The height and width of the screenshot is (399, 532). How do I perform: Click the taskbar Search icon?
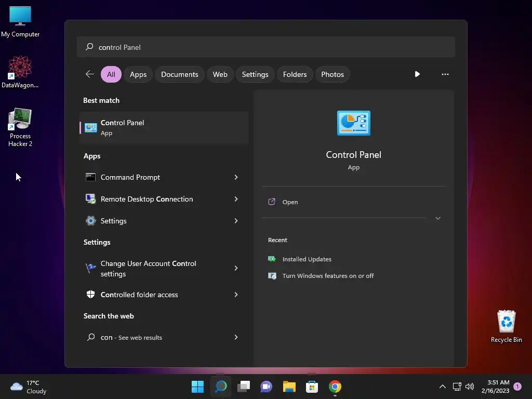pos(220,387)
